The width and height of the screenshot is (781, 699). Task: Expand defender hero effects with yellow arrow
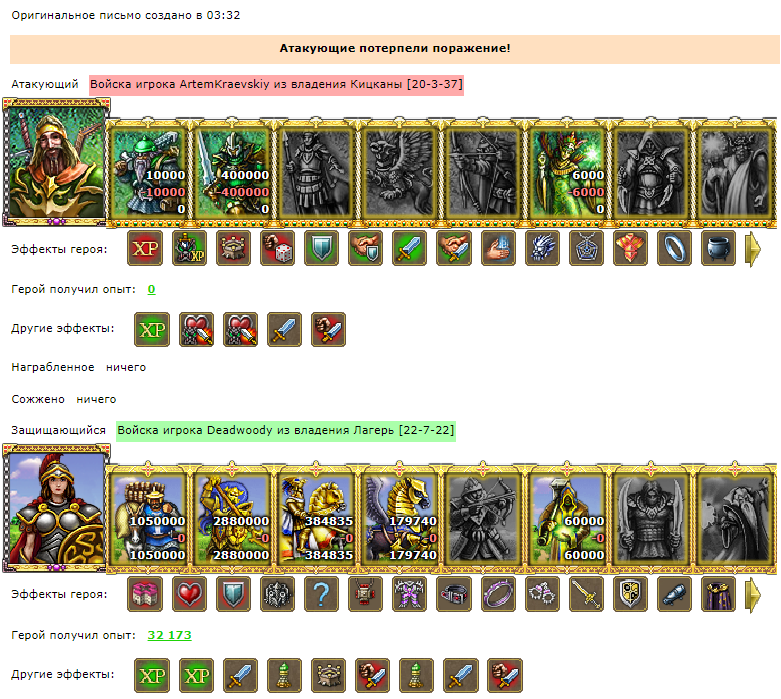pos(753,594)
